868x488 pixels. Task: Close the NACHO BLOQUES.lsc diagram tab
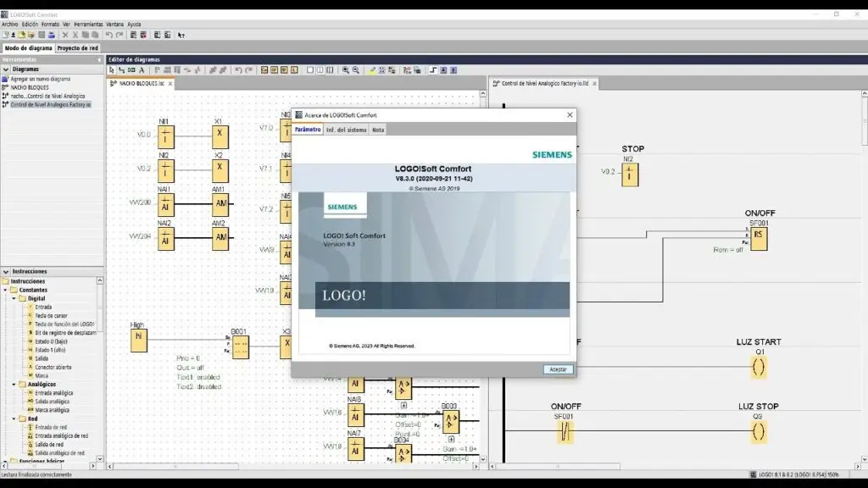pyautogui.click(x=170, y=84)
